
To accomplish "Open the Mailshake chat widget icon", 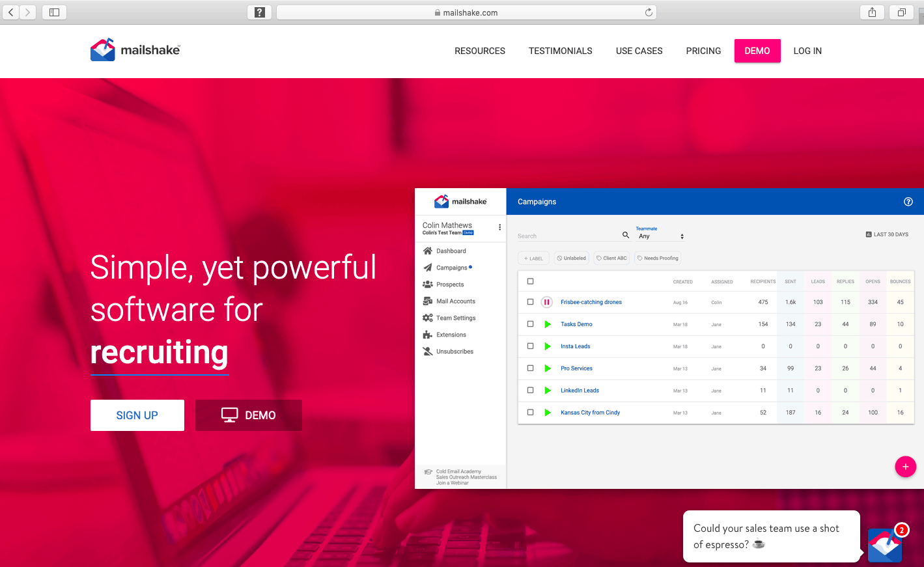I will 886,545.
